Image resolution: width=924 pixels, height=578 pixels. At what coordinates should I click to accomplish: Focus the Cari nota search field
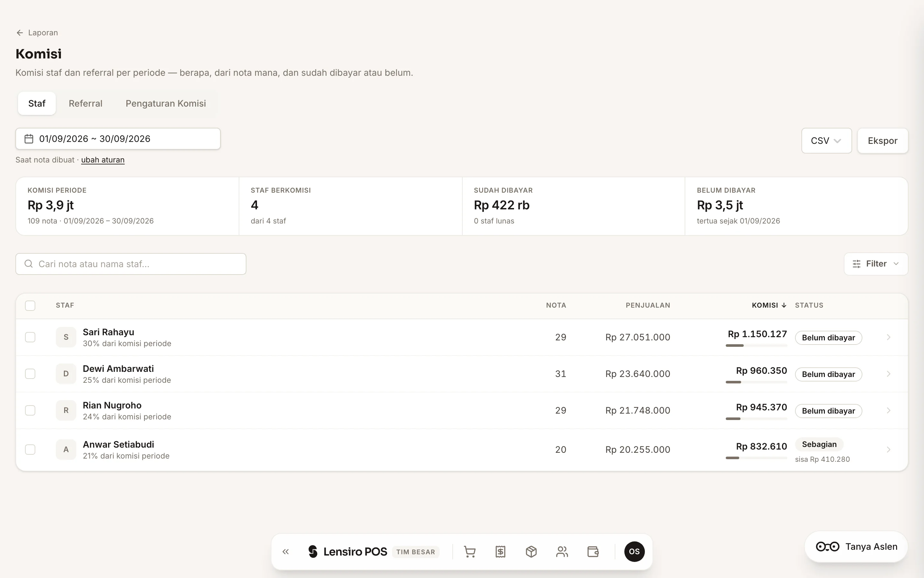click(x=131, y=264)
